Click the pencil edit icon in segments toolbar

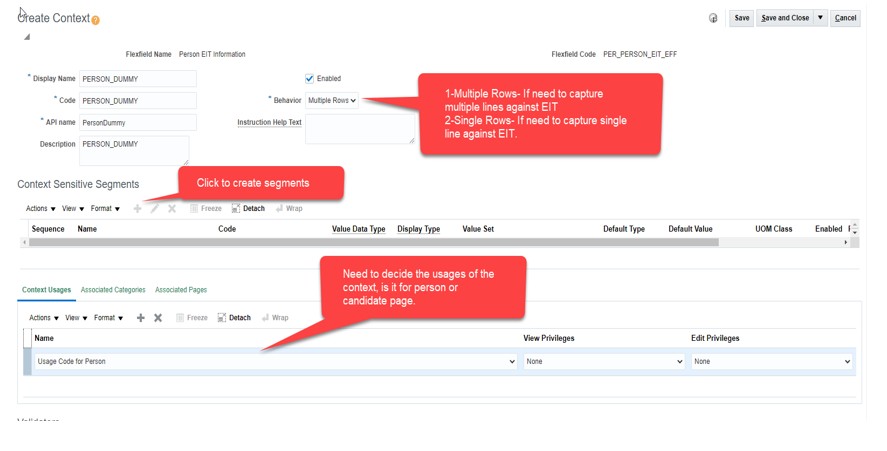click(x=154, y=209)
